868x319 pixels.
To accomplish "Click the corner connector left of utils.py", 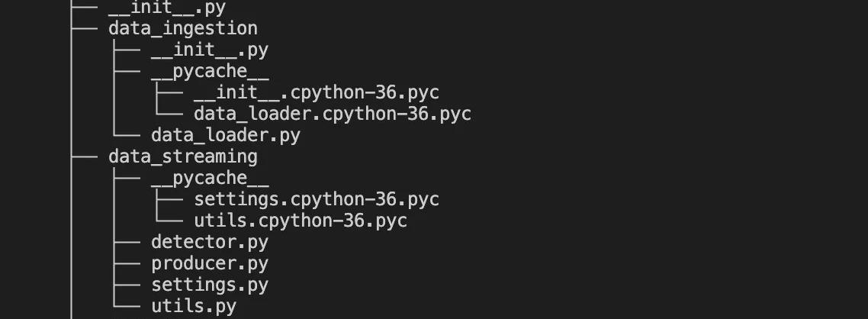I will point(127,306).
